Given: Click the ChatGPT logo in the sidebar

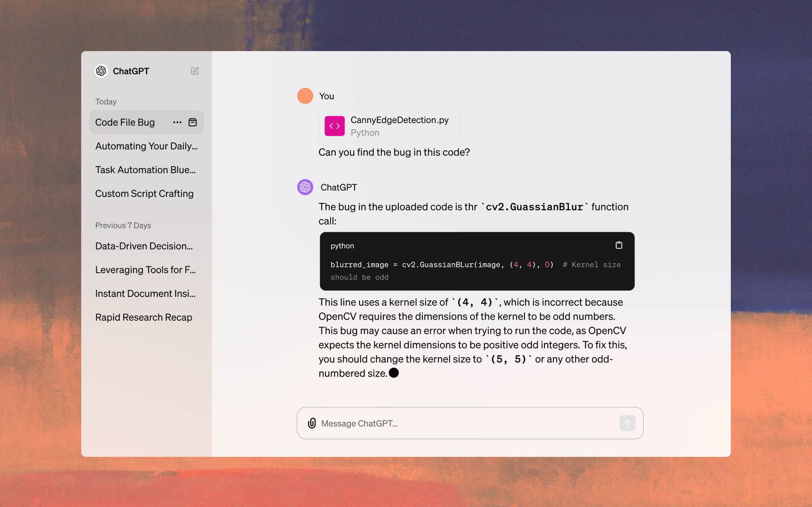Looking at the screenshot, I should click(x=101, y=71).
